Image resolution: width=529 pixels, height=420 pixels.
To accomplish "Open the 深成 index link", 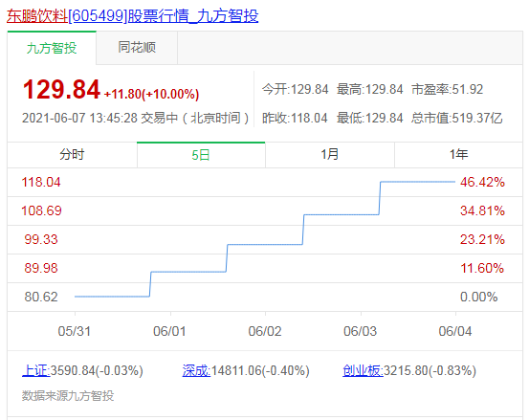I will click(196, 370).
